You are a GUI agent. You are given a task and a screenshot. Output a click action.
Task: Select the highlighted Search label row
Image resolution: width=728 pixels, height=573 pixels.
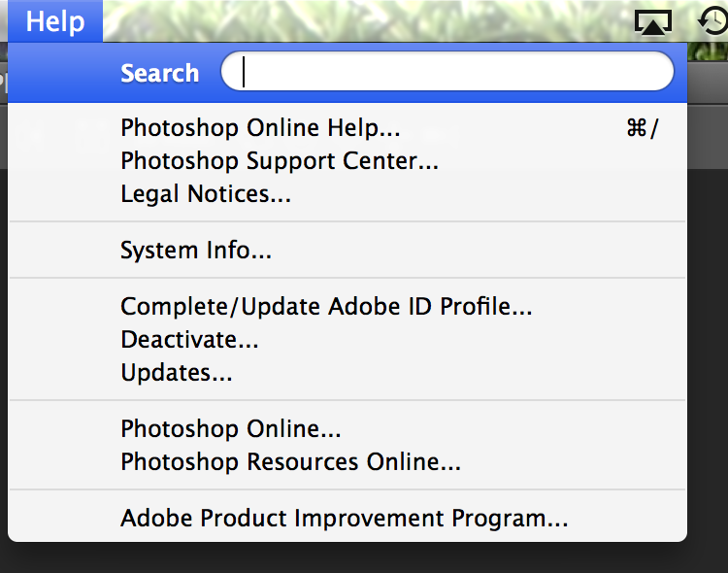point(159,74)
